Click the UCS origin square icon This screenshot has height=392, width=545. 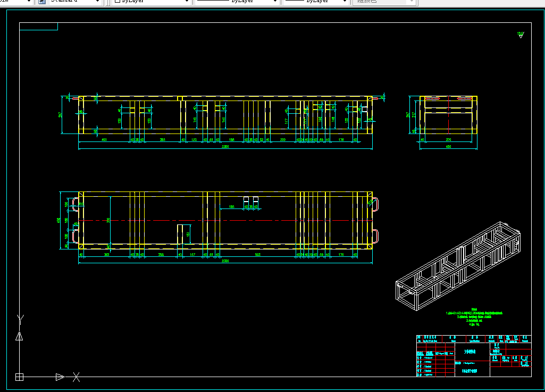pyautogui.click(x=20, y=377)
